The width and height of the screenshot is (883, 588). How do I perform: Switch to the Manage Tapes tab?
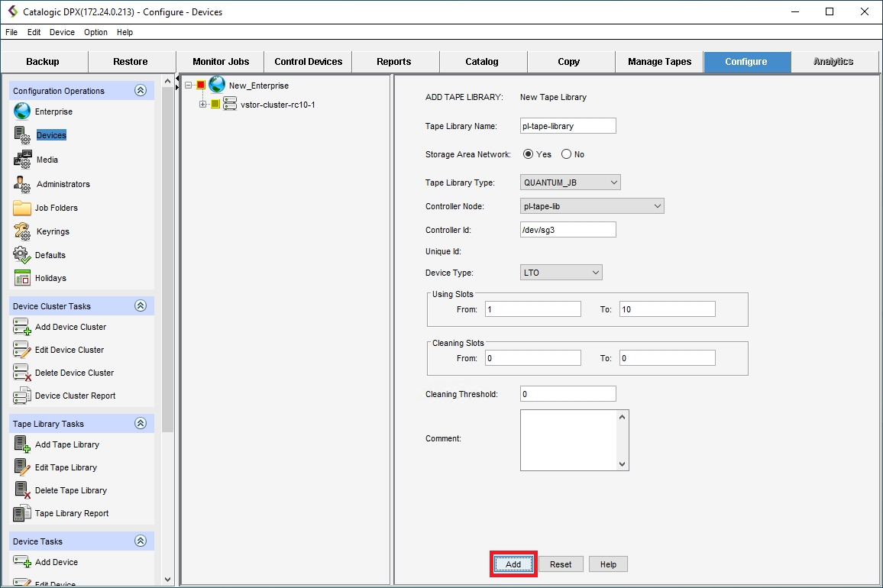[x=659, y=62]
